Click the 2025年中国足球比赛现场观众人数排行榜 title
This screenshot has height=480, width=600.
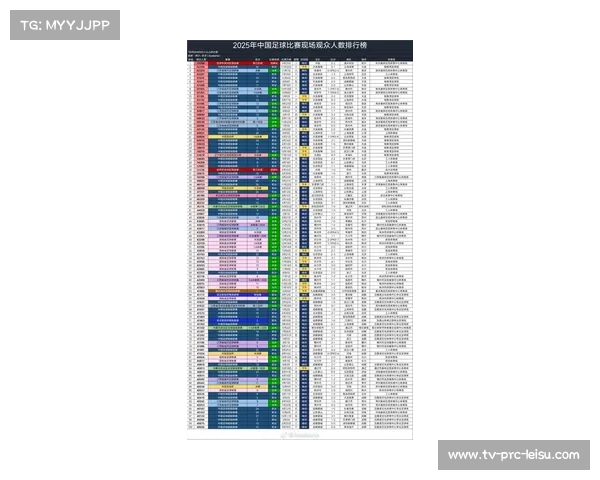coord(300,46)
